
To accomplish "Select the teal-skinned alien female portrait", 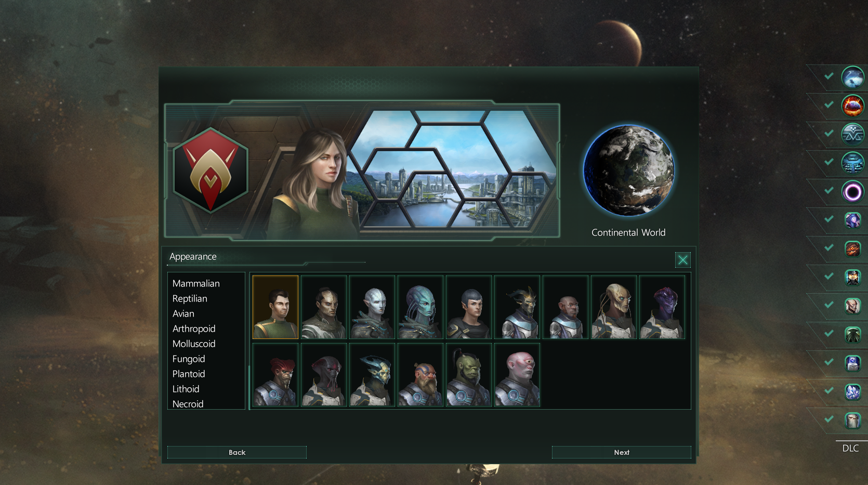I will tap(420, 307).
